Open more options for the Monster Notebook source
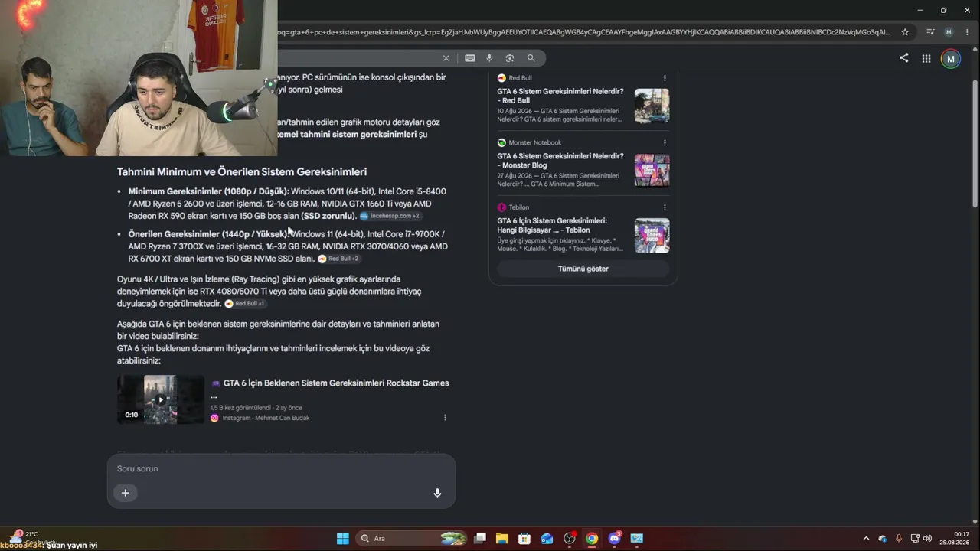This screenshot has width=980, height=551. coord(665,142)
